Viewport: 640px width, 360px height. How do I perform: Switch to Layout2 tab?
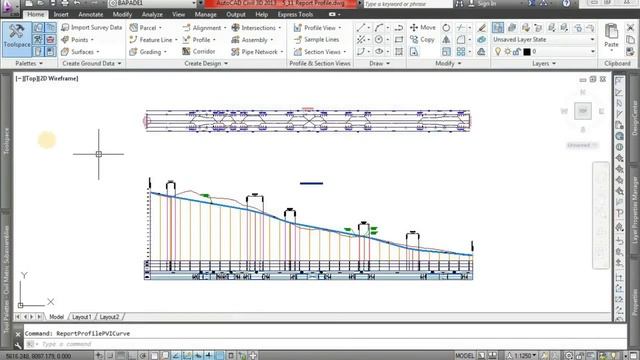tap(109, 317)
